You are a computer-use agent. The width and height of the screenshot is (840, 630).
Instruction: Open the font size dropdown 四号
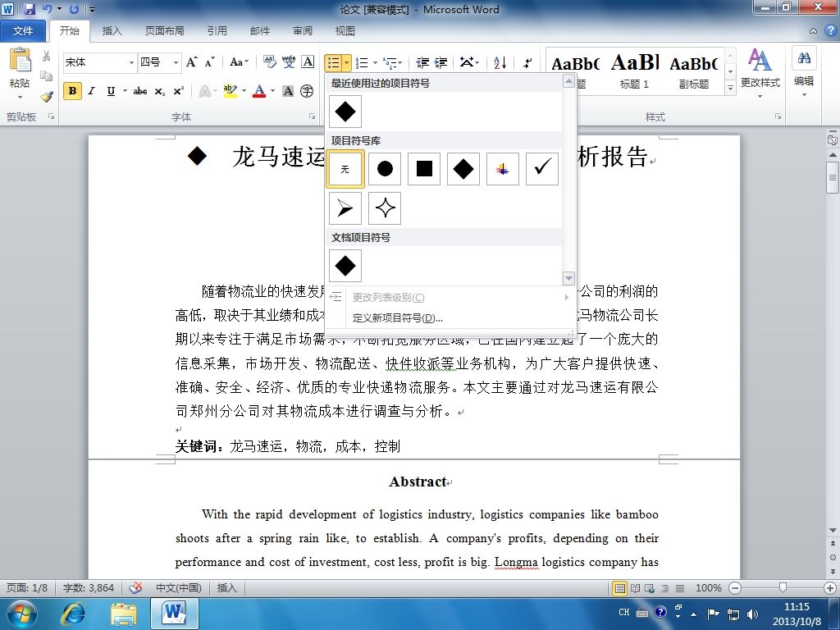176,62
